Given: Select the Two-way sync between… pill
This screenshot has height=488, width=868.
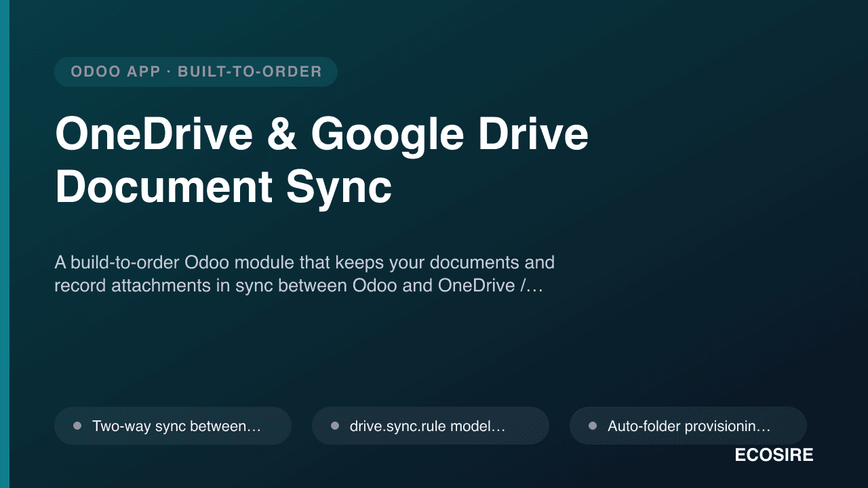Looking at the screenshot, I should tap(173, 426).
